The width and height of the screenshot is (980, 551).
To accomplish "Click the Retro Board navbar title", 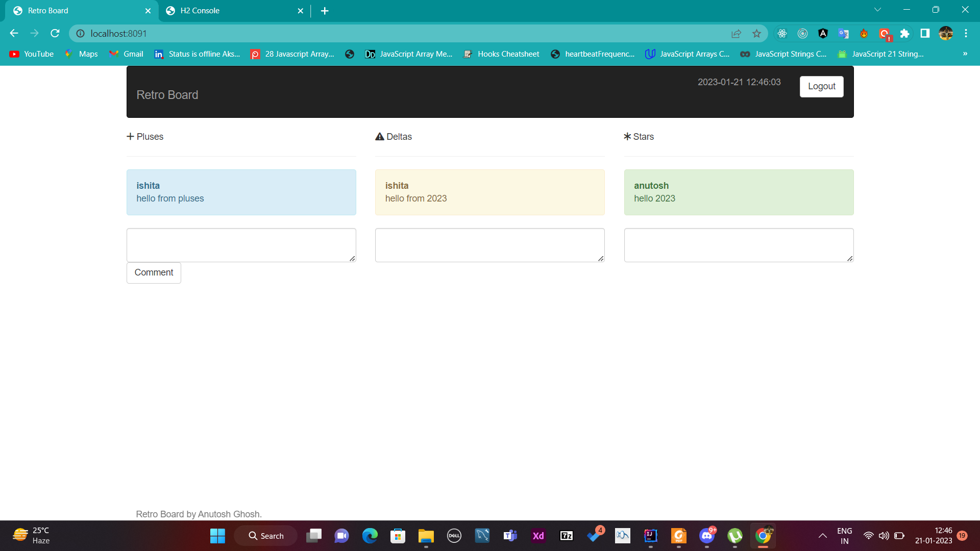I will pyautogui.click(x=167, y=95).
